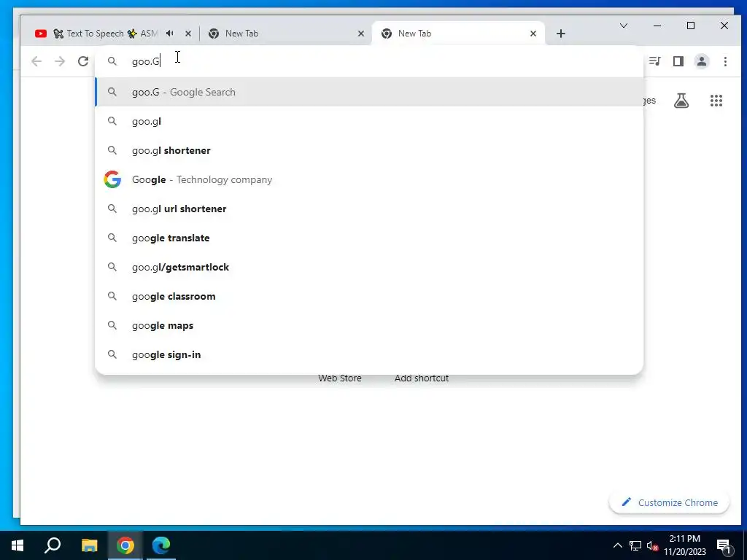Screen dimensions: 747x560
Task: Click the Web Store shortcut label
Action: 340,378
